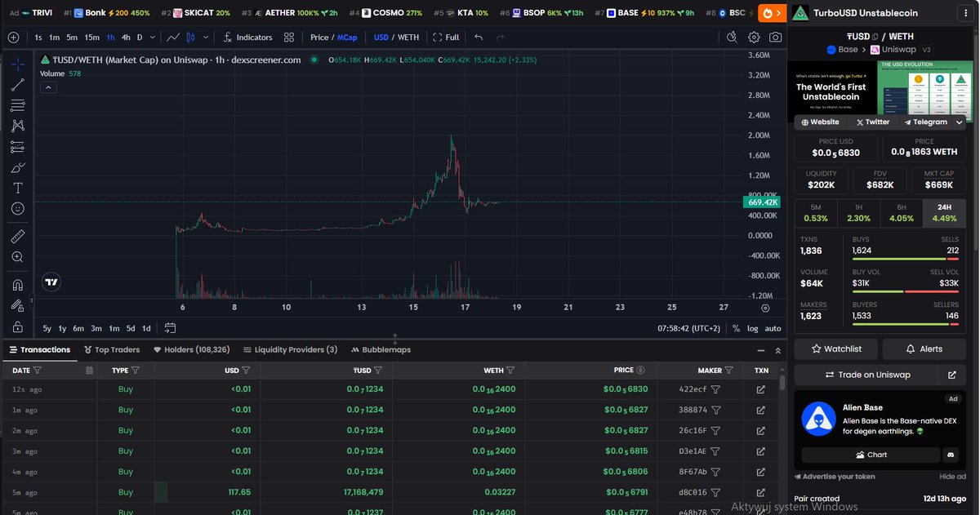Screen dimensions: 980x515
Task: Toggle log scale on chart
Action: coord(752,328)
